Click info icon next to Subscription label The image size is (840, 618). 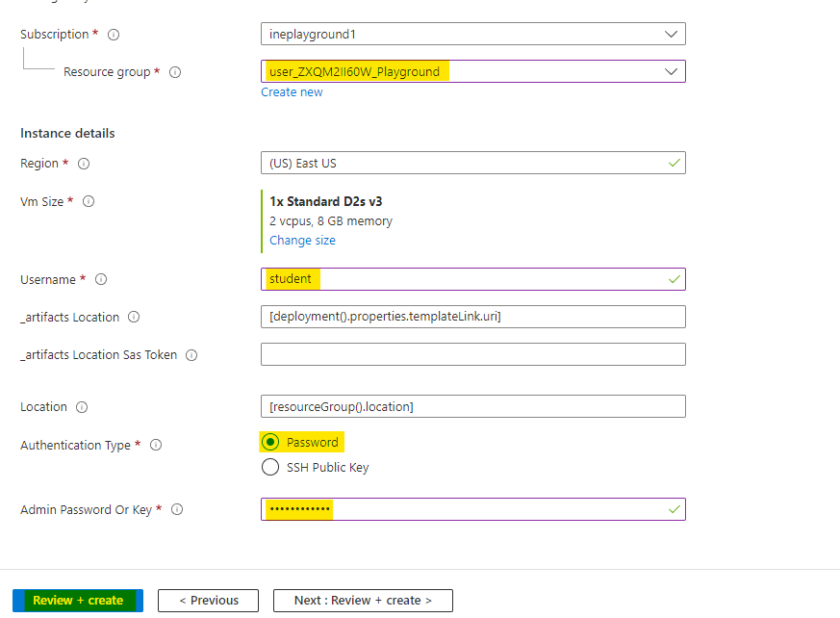[114, 35]
